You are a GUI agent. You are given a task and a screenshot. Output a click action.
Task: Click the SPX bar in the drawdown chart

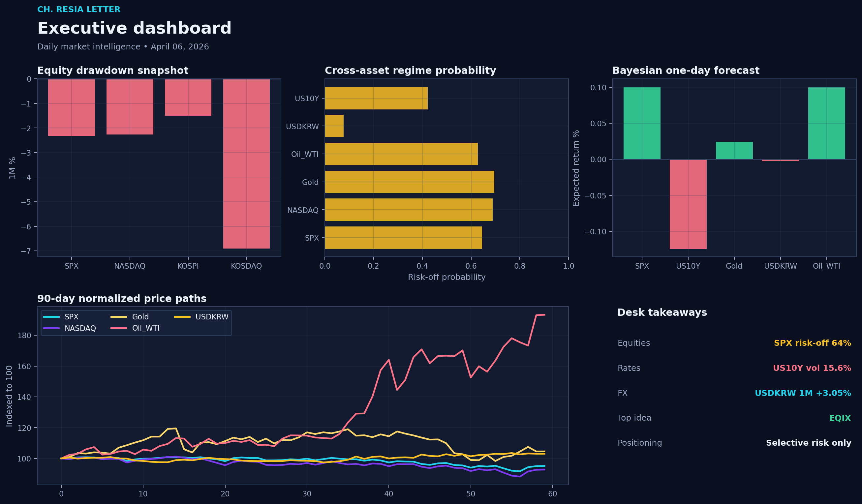coord(72,108)
